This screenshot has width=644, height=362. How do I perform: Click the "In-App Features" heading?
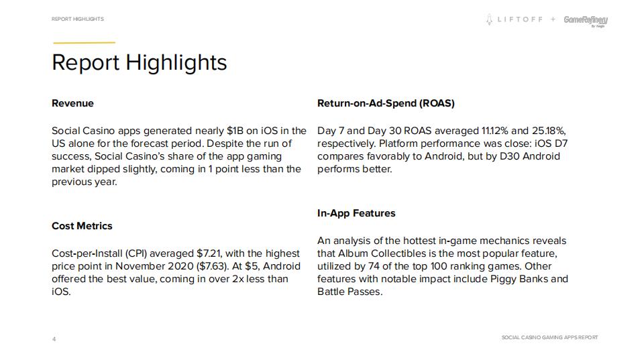356,213
